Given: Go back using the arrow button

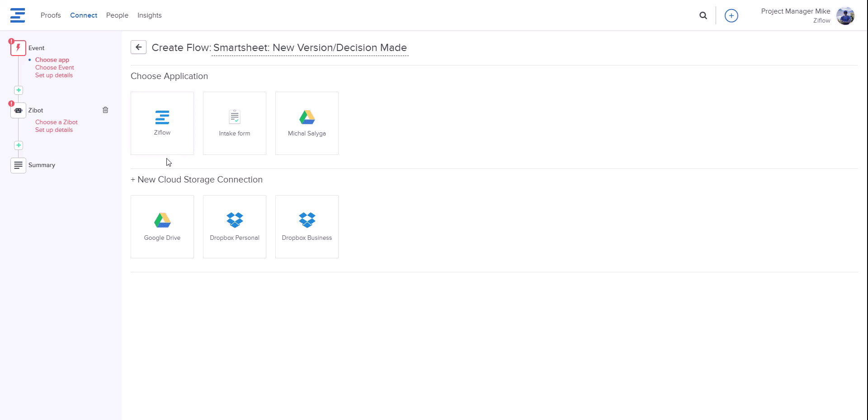Looking at the screenshot, I should (x=138, y=47).
